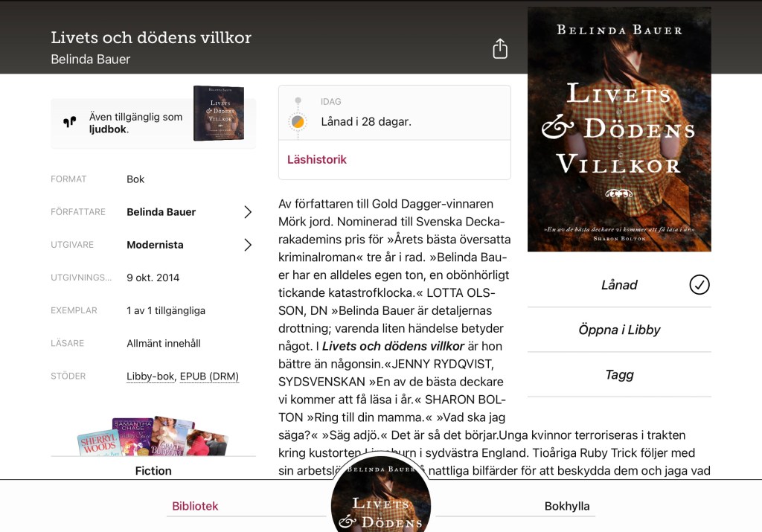The width and height of the screenshot is (762, 532).
Task: Open the audiobook edition thumbnail
Action: (x=218, y=113)
